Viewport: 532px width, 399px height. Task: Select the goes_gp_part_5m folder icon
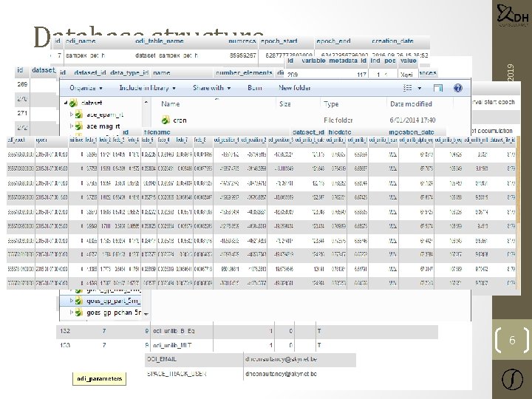coord(79,301)
